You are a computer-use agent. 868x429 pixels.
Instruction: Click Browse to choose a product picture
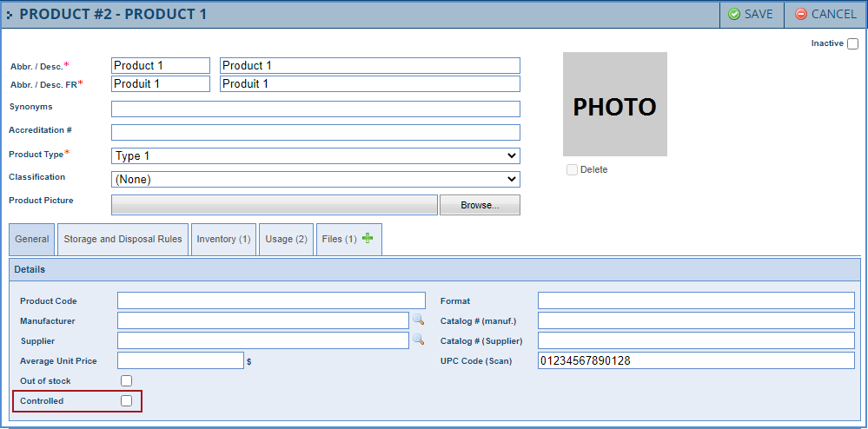[479, 205]
